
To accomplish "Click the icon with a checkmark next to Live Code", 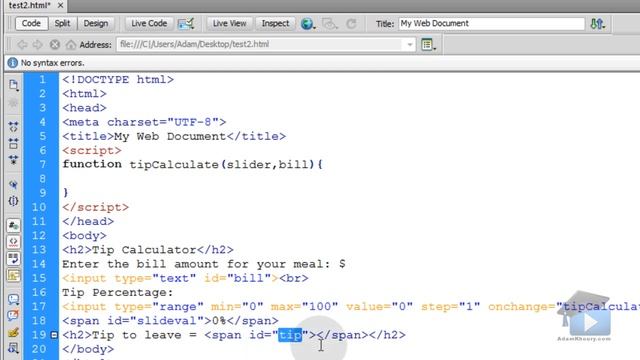I will [186, 24].
